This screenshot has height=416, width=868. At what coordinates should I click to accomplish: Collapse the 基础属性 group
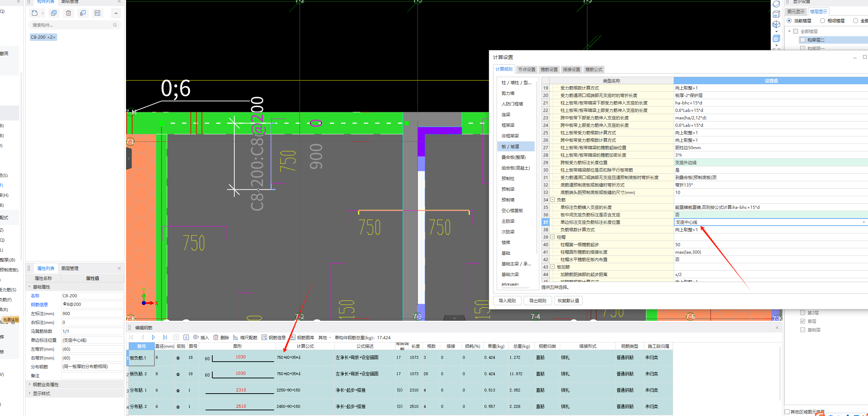coord(29,287)
